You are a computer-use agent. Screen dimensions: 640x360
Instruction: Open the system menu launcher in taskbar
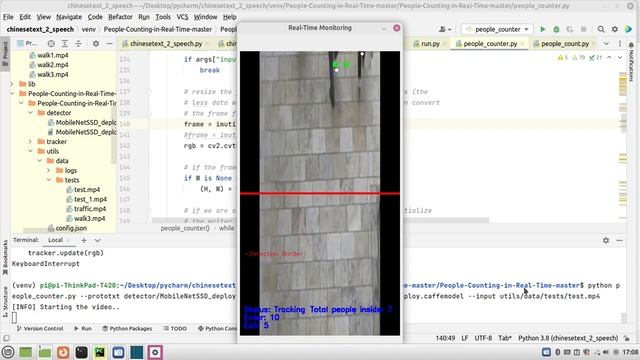point(8,352)
